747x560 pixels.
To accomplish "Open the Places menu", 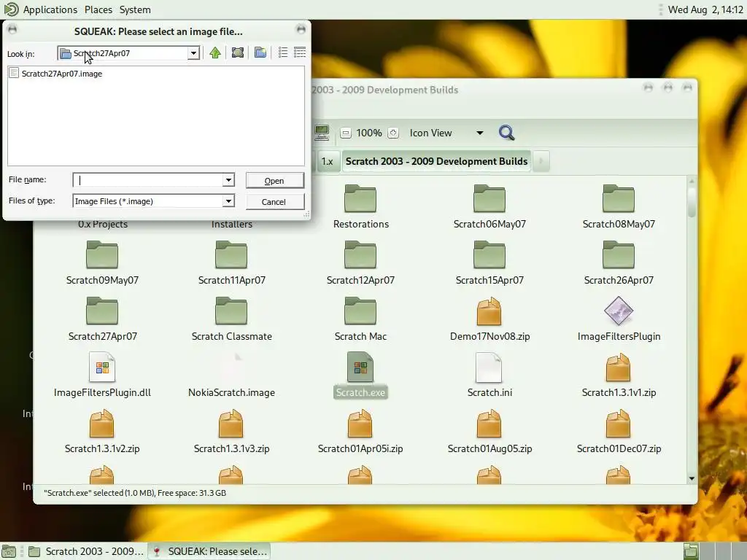I will tap(98, 9).
